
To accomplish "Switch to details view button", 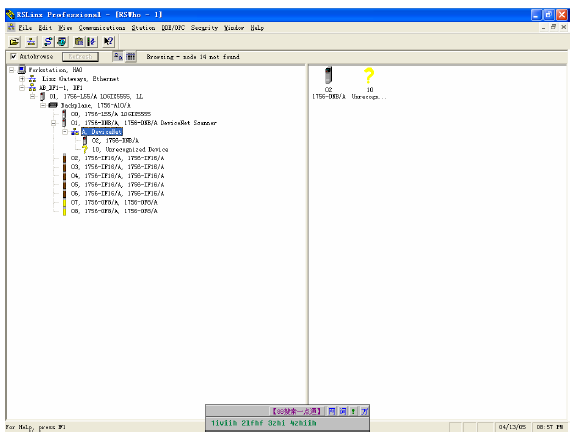I will pyautogui.click(x=131, y=57).
